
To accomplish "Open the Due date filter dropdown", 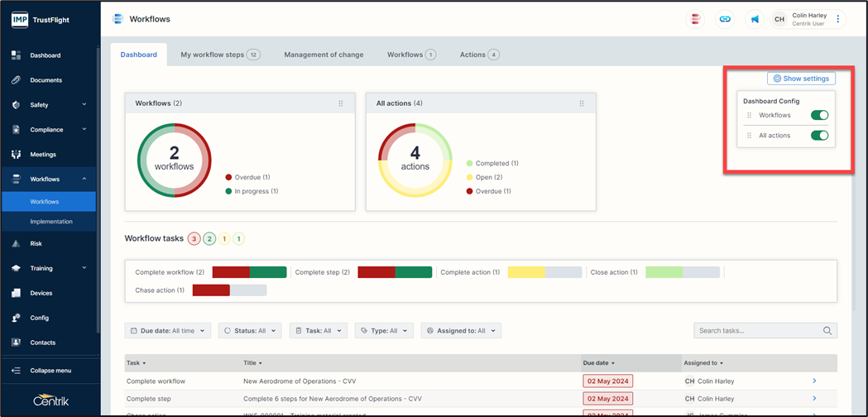I will pyautogui.click(x=167, y=331).
